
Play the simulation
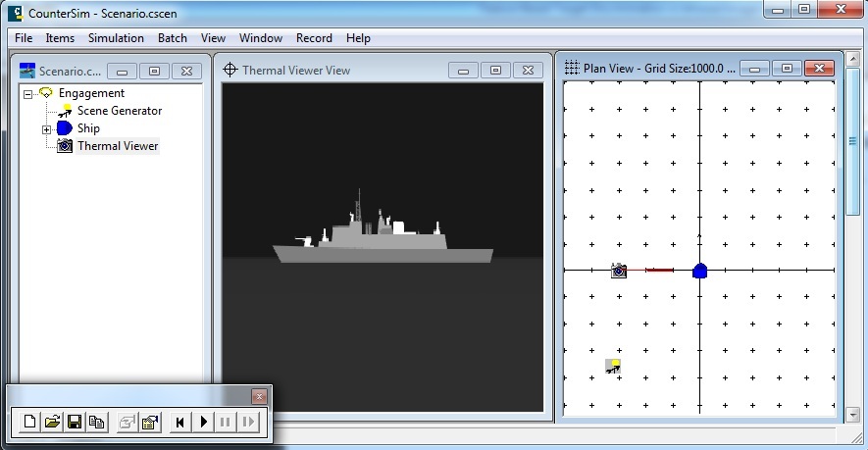click(203, 423)
